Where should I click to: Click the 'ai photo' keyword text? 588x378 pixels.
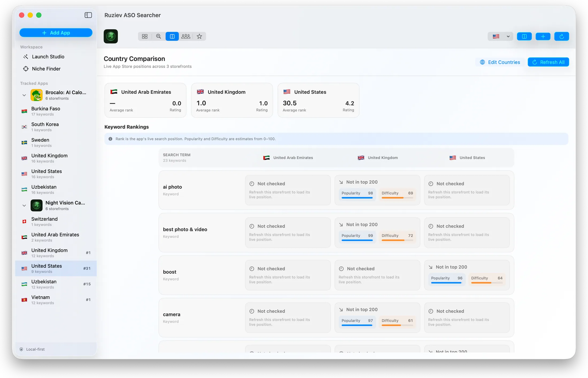coord(172,187)
